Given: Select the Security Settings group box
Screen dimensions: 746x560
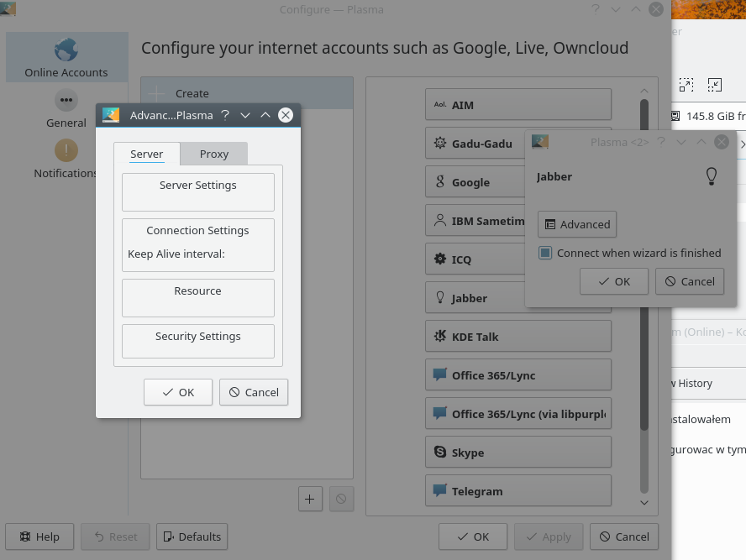Looking at the screenshot, I should (x=198, y=341).
